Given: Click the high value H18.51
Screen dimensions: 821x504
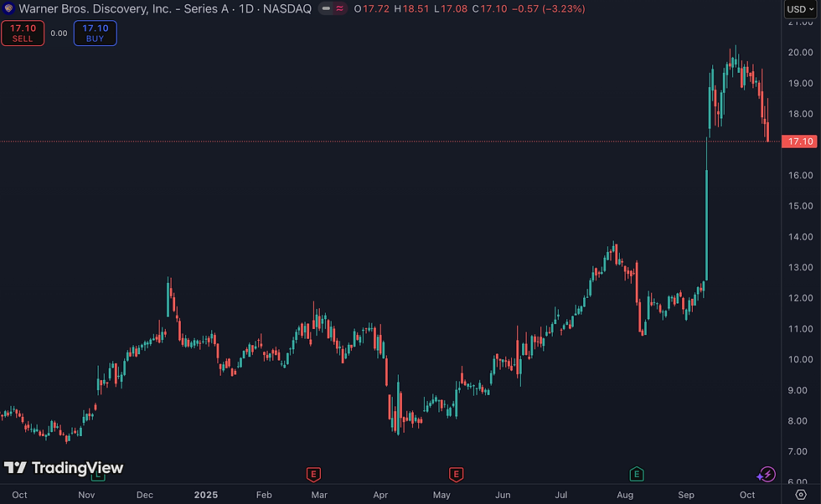Looking at the screenshot, I should coord(411,9).
